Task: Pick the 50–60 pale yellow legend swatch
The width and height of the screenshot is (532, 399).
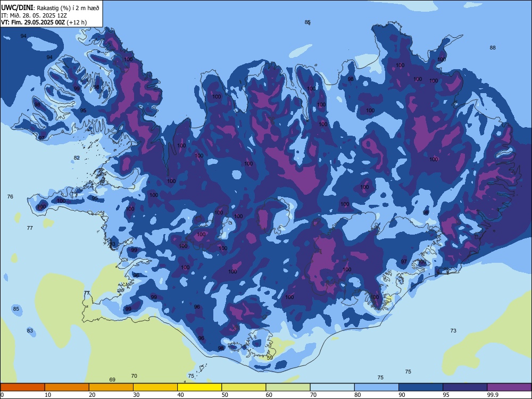Action: (244, 387)
